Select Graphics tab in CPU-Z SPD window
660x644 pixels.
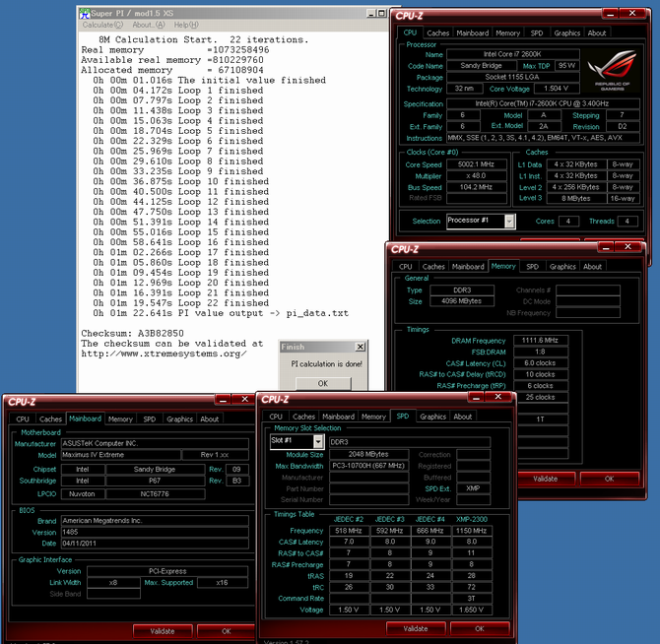click(x=432, y=417)
